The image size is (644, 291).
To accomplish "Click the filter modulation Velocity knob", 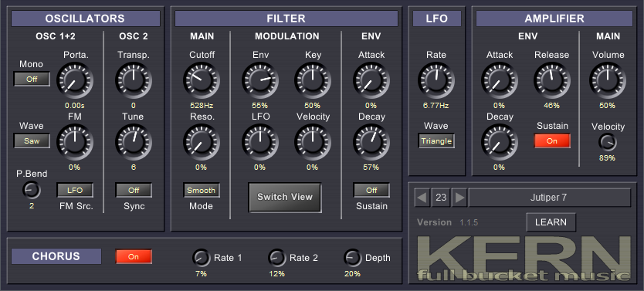I will (x=313, y=142).
